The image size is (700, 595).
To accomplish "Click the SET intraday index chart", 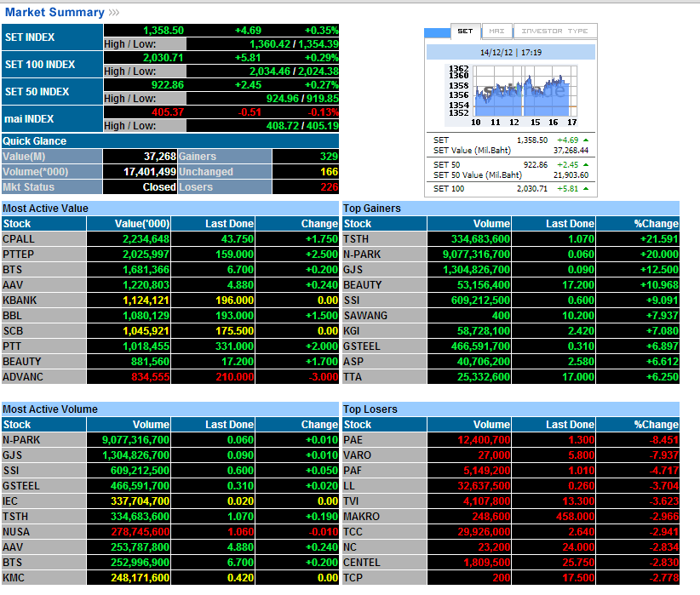I will point(513,96).
